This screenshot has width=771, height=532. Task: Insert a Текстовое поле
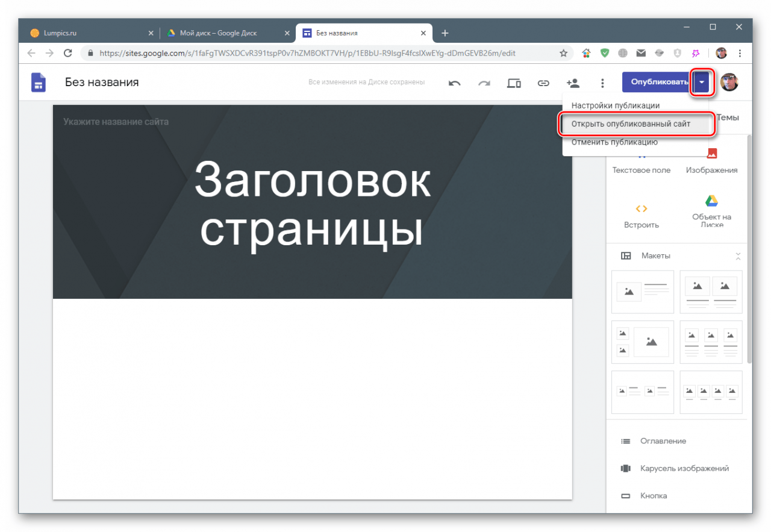(641, 163)
